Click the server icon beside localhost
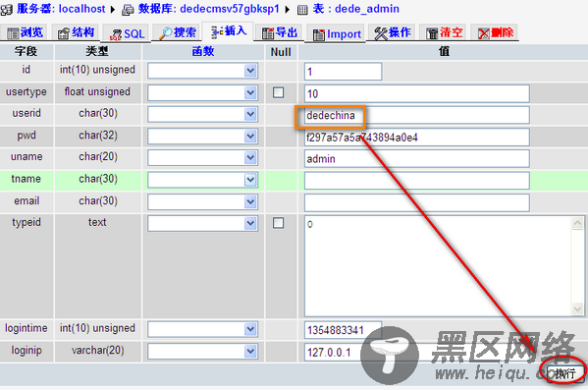This screenshot has height=390, width=588. pyautogui.click(x=6, y=10)
